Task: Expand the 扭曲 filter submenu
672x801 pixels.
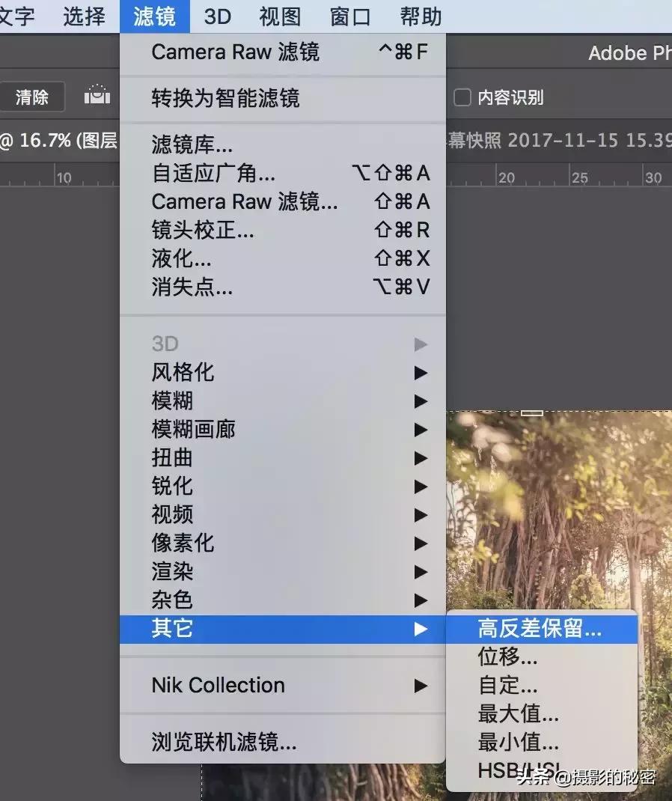Action: [171, 458]
